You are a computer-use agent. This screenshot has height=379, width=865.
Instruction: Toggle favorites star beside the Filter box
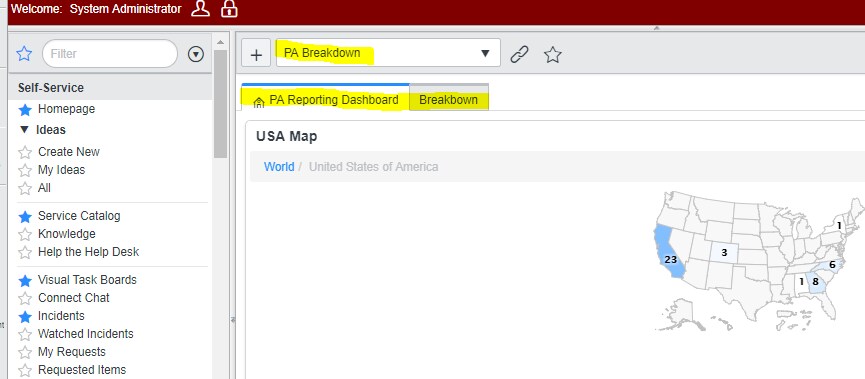coord(24,54)
